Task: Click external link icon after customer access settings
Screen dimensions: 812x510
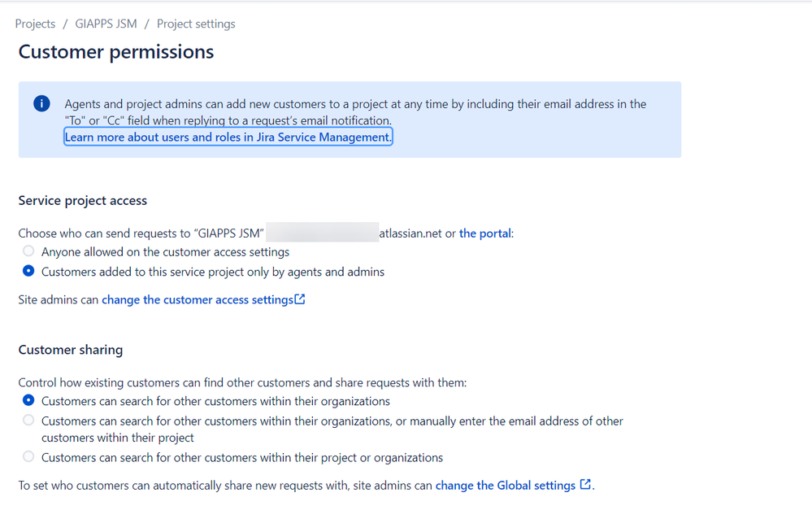Action: 300,299
